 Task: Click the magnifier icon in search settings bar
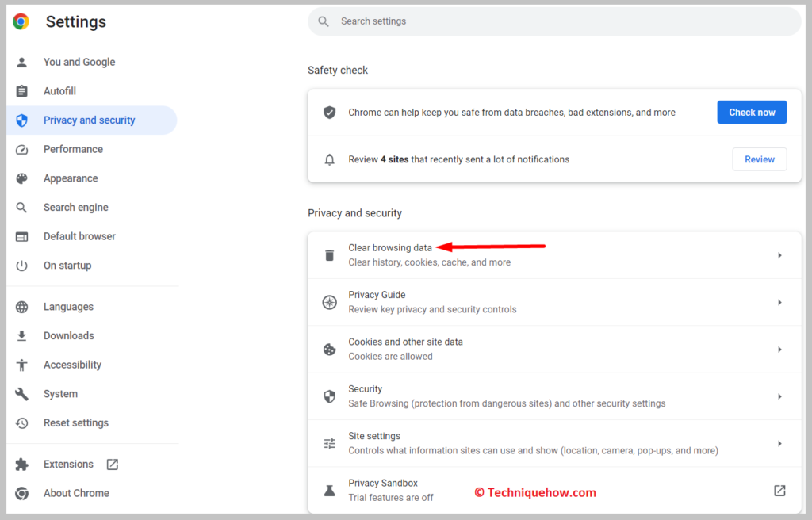324,21
